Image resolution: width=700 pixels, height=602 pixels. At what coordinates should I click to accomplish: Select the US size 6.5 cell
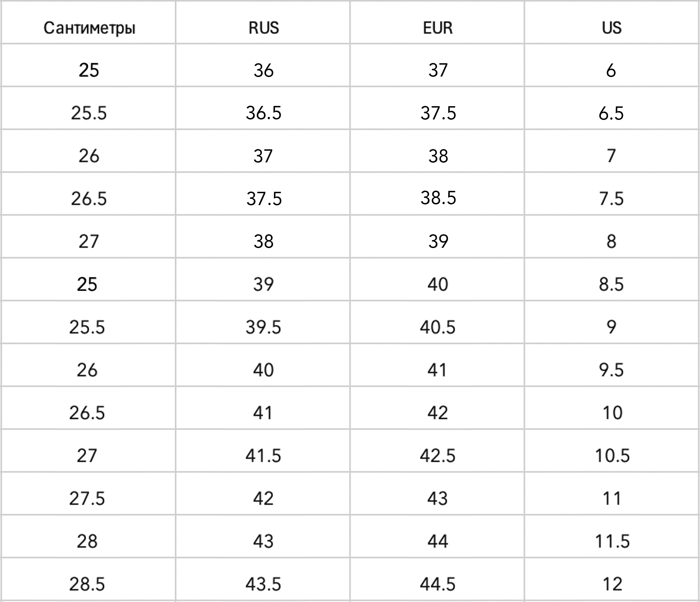pyautogui.click(x=611, y=113)
